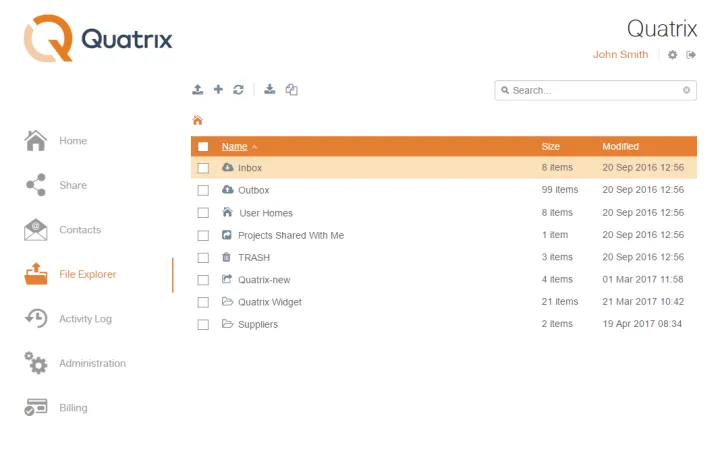The height and width of the screenshot is (474, 720).
Task: Open the Administration menu item
Action: coord(92,363)
